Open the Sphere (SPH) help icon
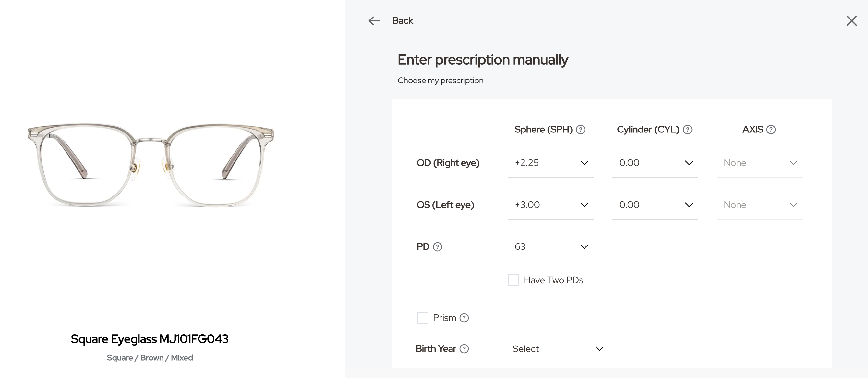 (581, 130)
